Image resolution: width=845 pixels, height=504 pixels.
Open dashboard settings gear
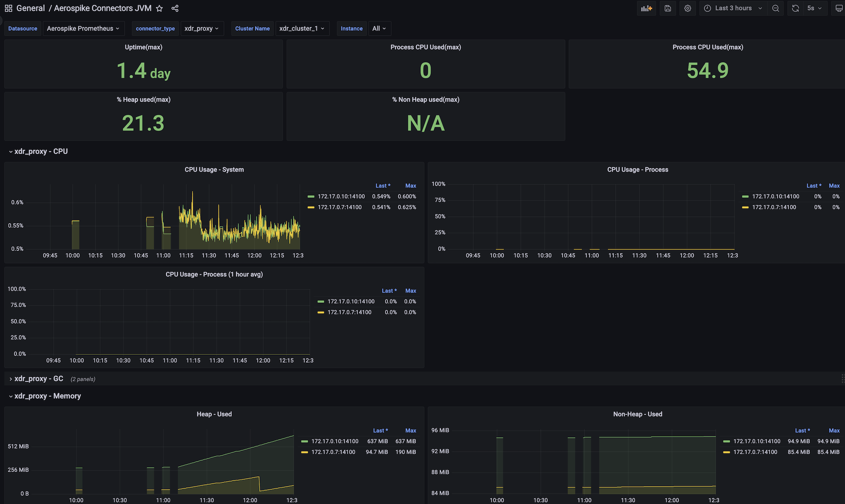click(687, 8)
